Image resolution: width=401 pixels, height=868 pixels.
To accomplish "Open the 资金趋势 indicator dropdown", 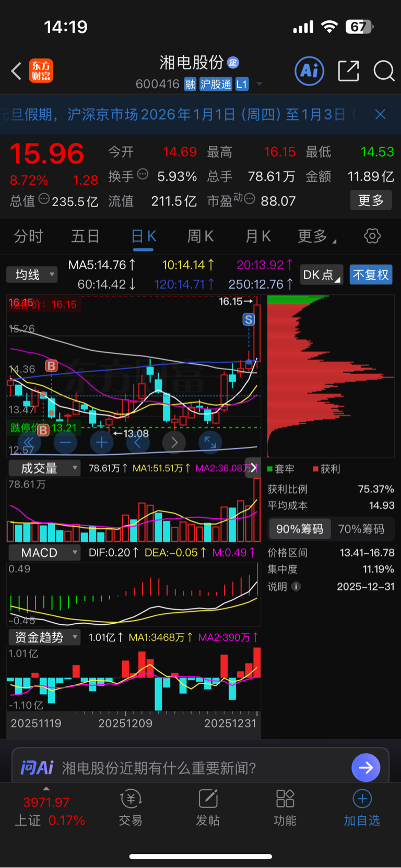I will coord(44,637).
